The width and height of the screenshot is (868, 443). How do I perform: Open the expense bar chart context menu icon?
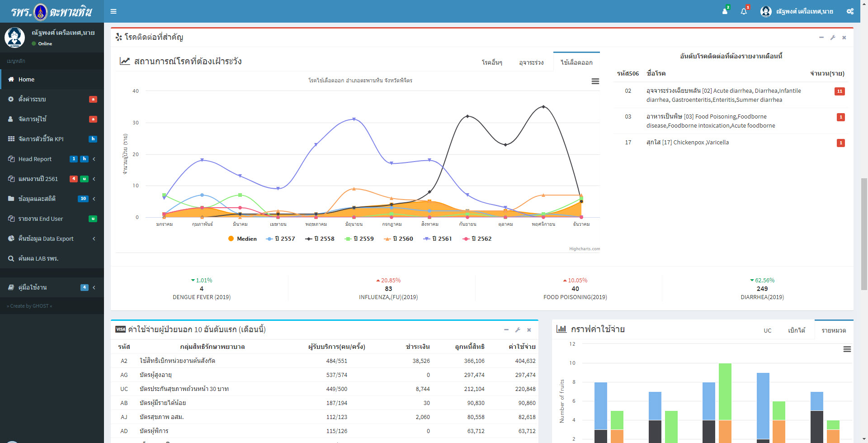pos(847,349)
